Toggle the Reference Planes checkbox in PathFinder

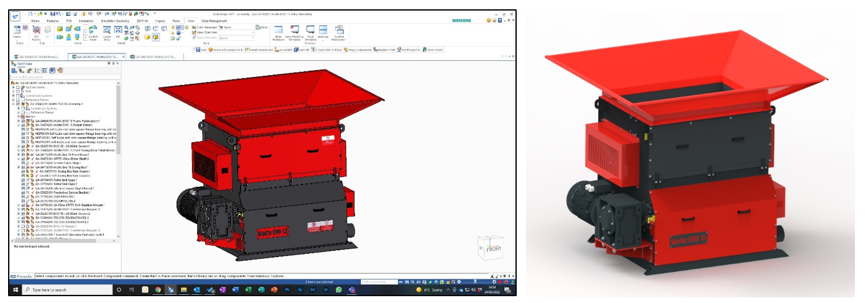(x=18, y=99)
